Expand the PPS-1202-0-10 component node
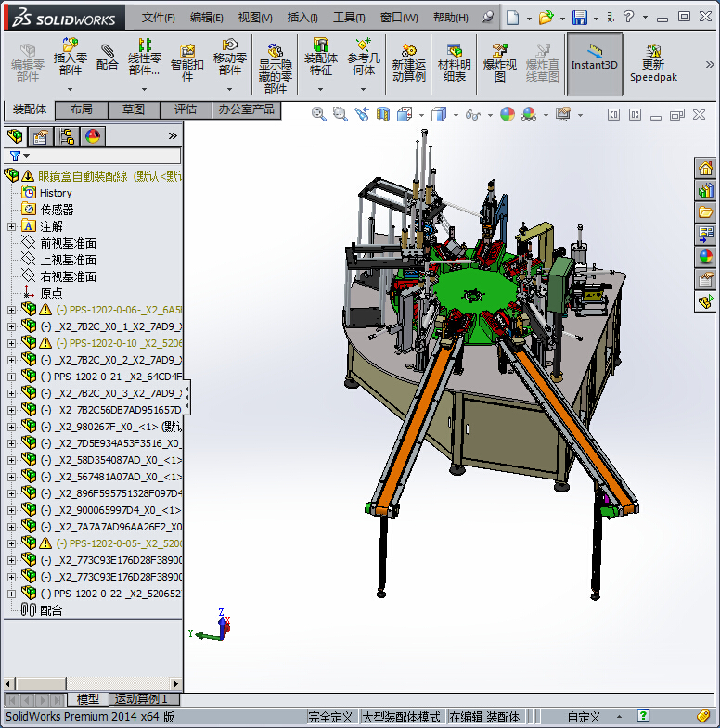The image size is (720, 728). point(11,343)
